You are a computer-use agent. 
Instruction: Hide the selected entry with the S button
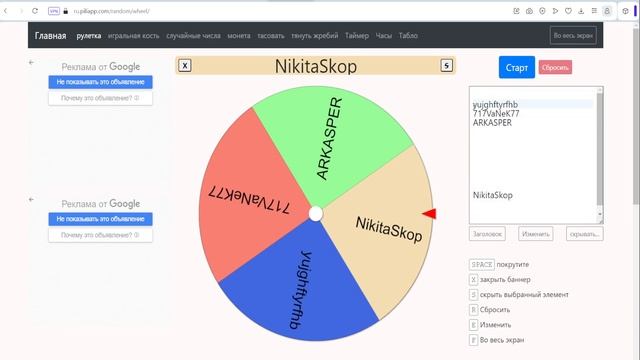point(447,65)
